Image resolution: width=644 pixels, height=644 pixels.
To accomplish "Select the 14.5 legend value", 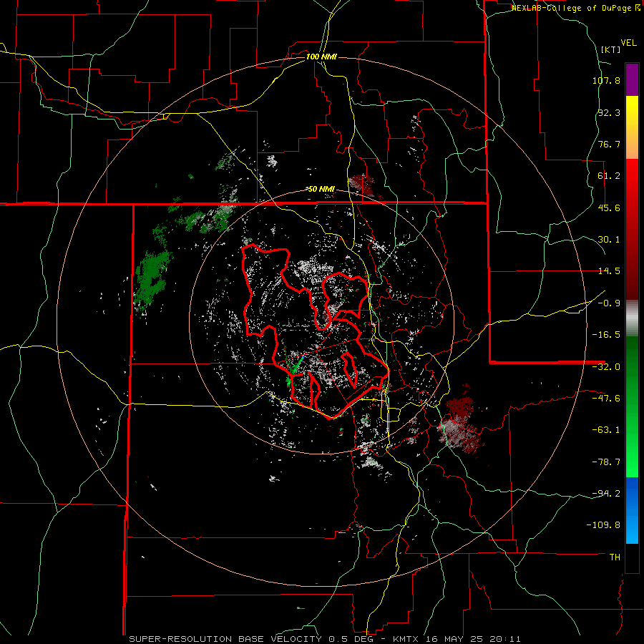I will coord(609,271).
